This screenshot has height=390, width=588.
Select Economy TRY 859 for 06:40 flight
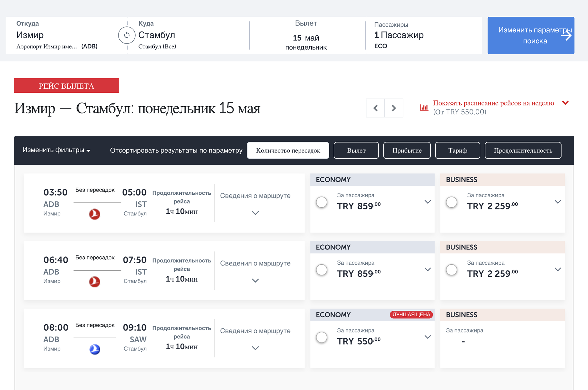tap(322, 270)
